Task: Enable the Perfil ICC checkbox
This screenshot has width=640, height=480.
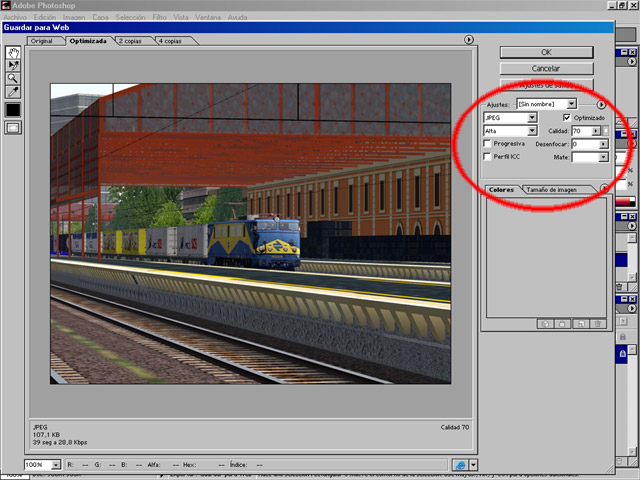Action: click(x=487, y=157)
